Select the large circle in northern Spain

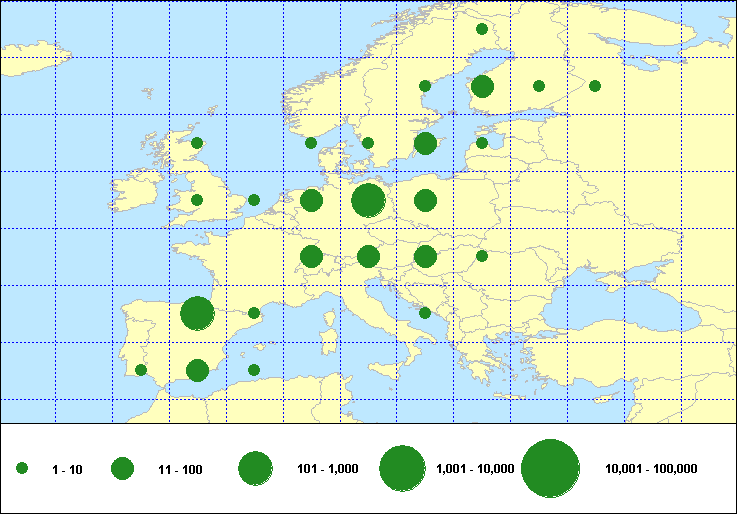point(197,314)
